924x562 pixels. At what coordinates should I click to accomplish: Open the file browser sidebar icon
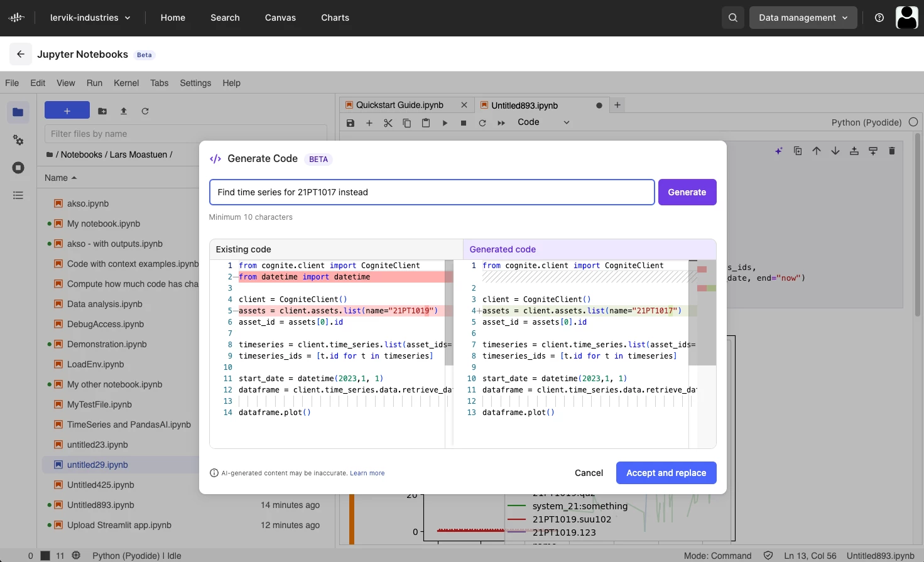coord(18,112)
